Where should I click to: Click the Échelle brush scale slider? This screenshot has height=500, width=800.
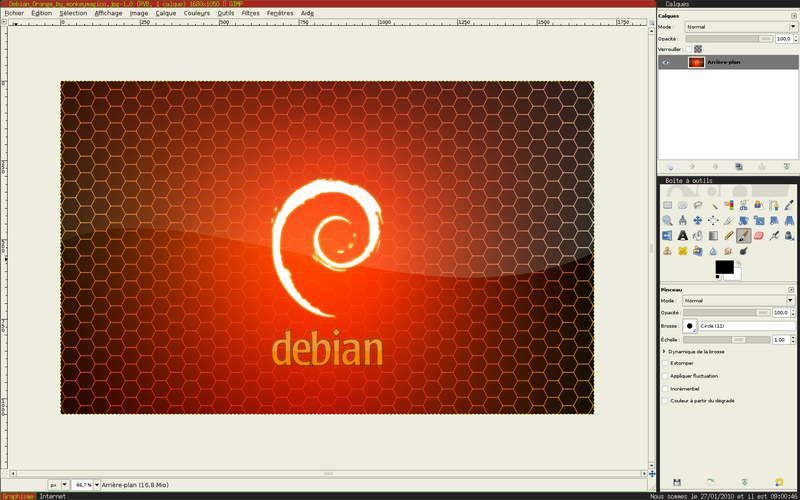point(727,340)
